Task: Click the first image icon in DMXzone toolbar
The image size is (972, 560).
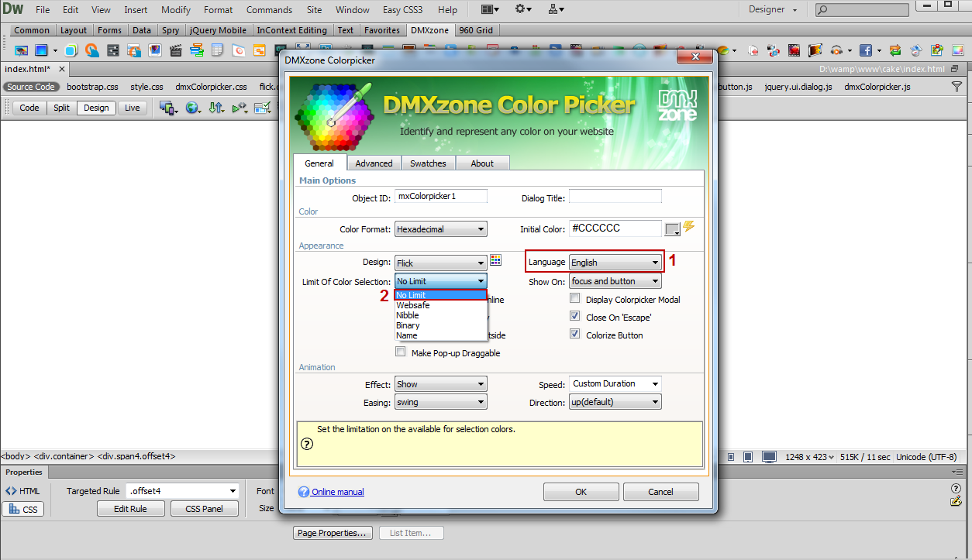Action: click(x=21, y=50)
